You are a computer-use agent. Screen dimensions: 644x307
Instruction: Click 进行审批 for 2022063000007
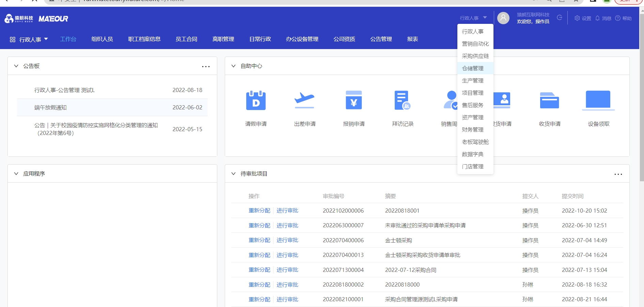[x=287, y=226]
